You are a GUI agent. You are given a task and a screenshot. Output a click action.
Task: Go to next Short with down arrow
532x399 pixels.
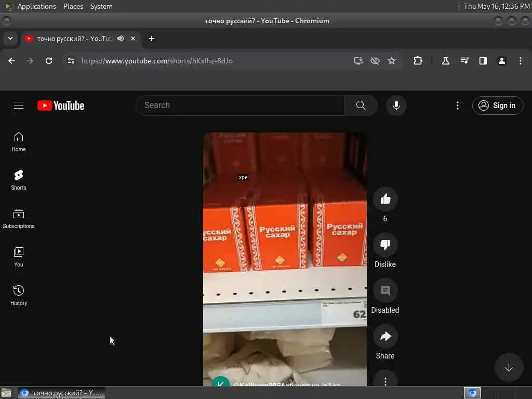tap(508, 367)
